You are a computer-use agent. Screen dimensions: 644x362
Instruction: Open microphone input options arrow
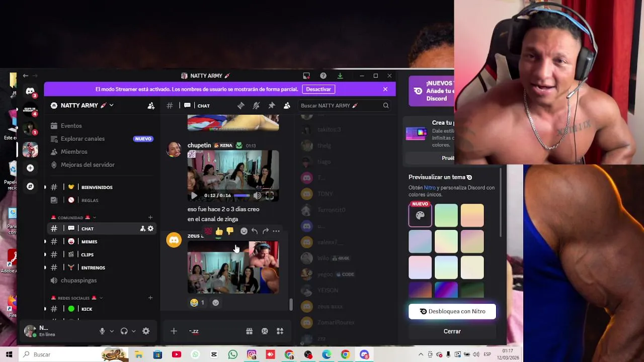coord(112,331)
